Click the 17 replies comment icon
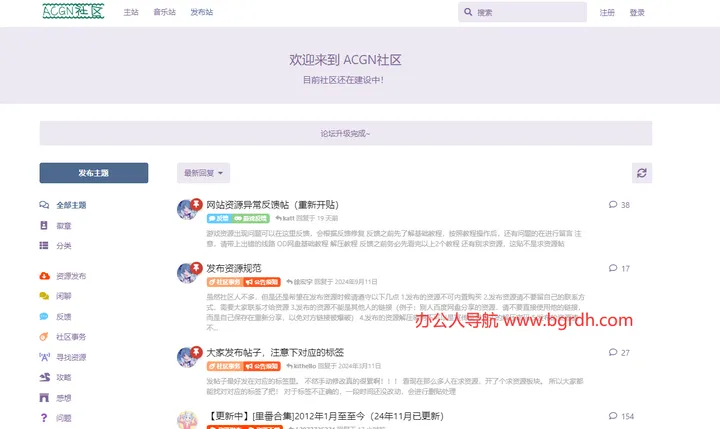The height and width of the screenshot is (429, 720). [613, 268]
